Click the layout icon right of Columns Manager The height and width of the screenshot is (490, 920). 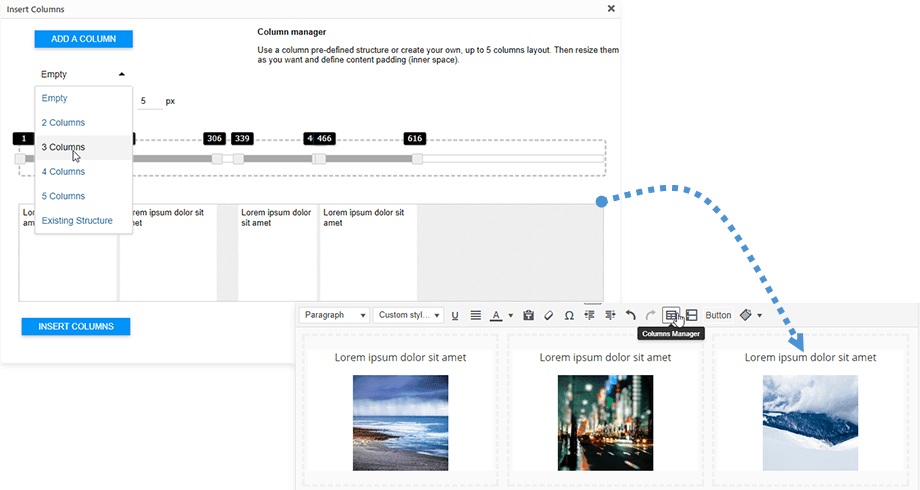pyautogui.click(x=691, y=315)
